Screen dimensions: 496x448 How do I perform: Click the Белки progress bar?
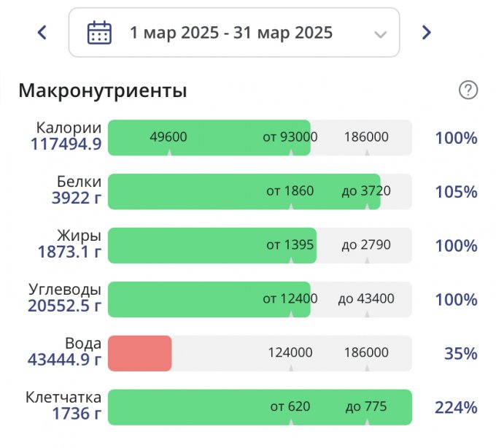244,192
